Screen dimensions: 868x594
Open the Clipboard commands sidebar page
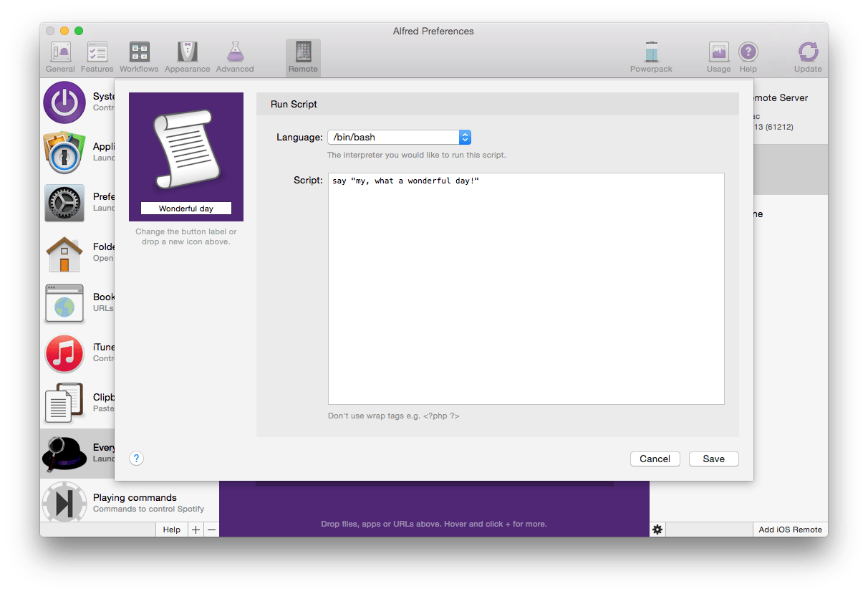[64, 403]
